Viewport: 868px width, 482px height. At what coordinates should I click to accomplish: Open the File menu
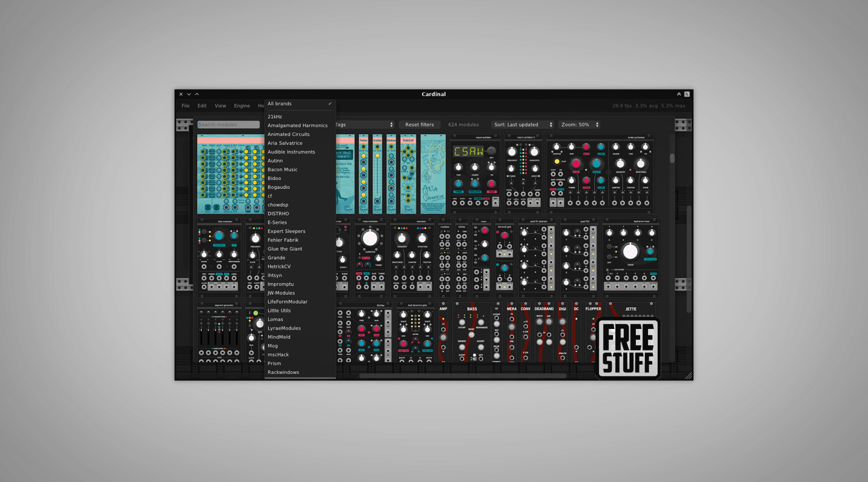tap(186, 106)
